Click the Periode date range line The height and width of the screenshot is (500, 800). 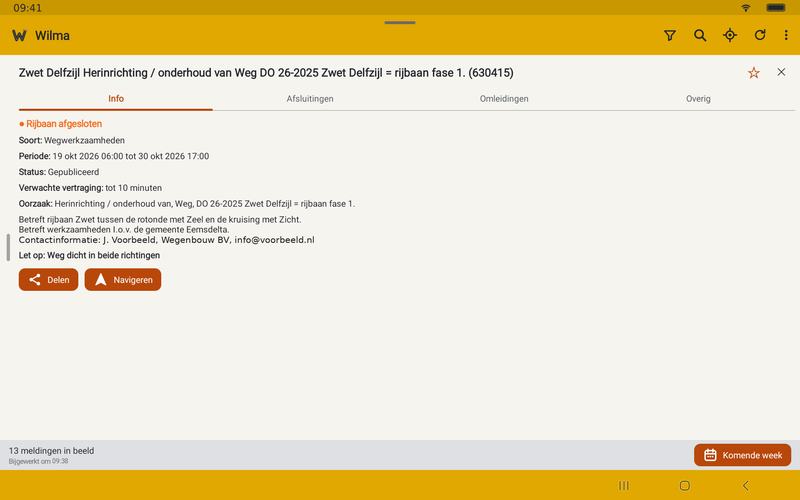point(114,156)
